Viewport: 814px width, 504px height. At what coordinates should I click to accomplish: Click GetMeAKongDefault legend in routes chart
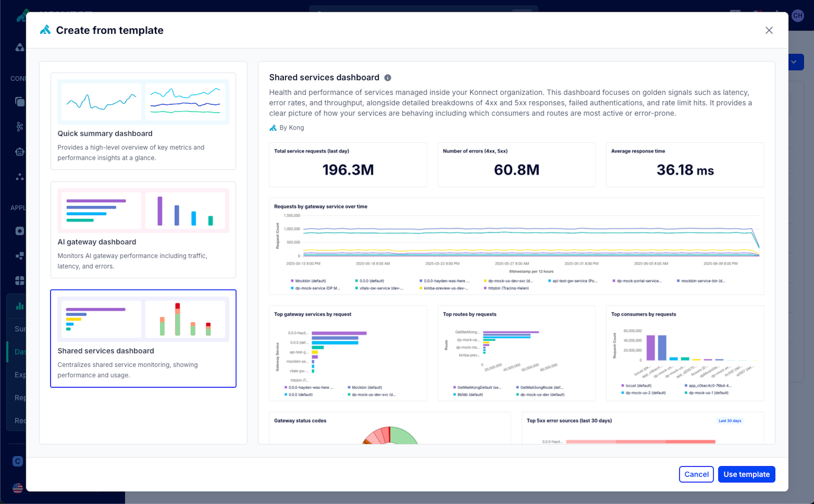click(x=477, y=387)
